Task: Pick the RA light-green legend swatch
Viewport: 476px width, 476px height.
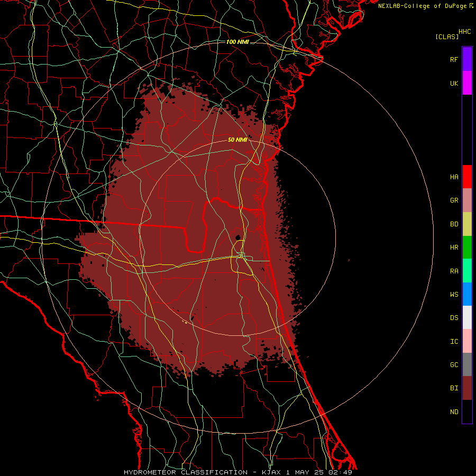Action: (x=467, y=271)
